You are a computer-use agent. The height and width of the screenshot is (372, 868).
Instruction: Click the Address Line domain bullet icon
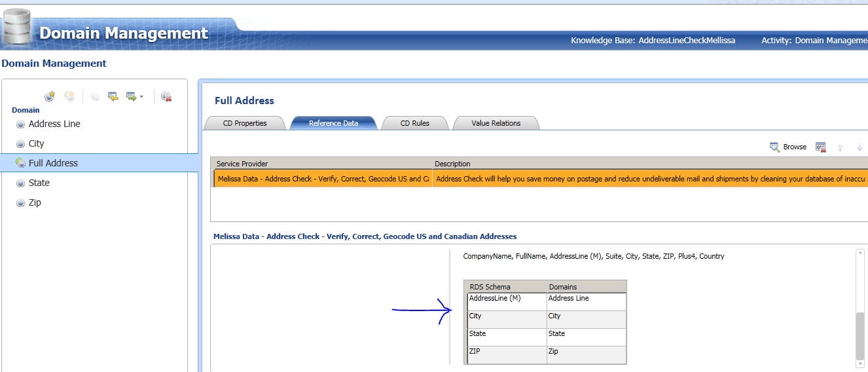click(x=20, y=124)
